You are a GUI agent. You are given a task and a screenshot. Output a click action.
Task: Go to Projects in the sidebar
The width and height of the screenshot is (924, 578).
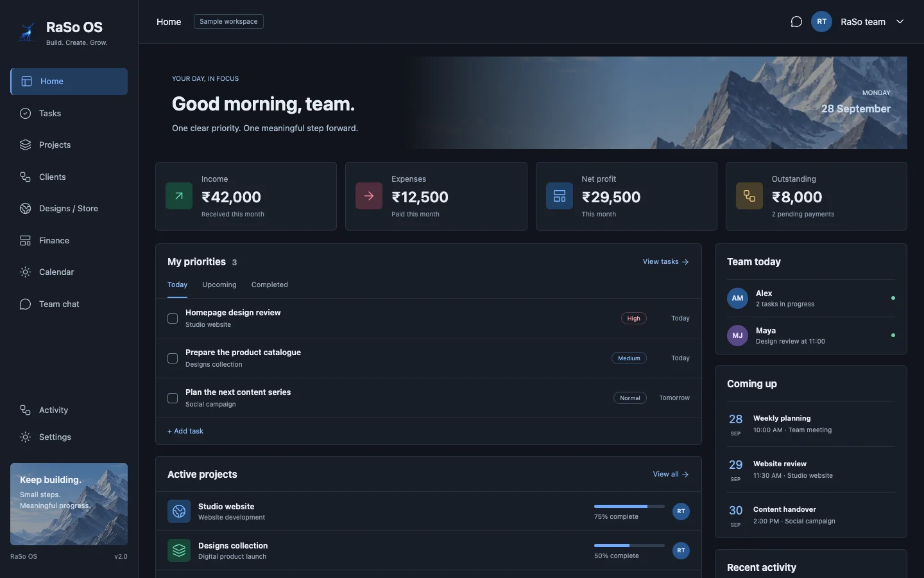(69, 145)
